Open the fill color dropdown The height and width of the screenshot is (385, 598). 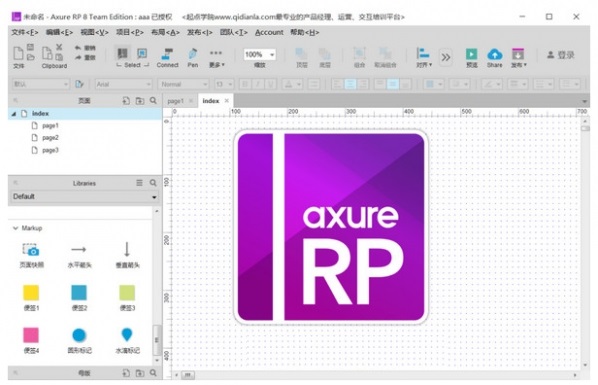(434, 84)
